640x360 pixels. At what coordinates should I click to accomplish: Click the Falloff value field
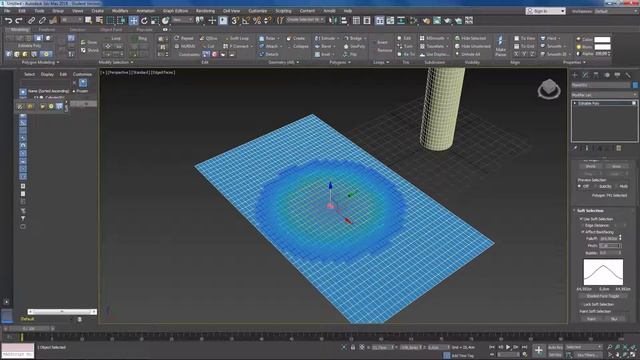(x=609, y=238)
